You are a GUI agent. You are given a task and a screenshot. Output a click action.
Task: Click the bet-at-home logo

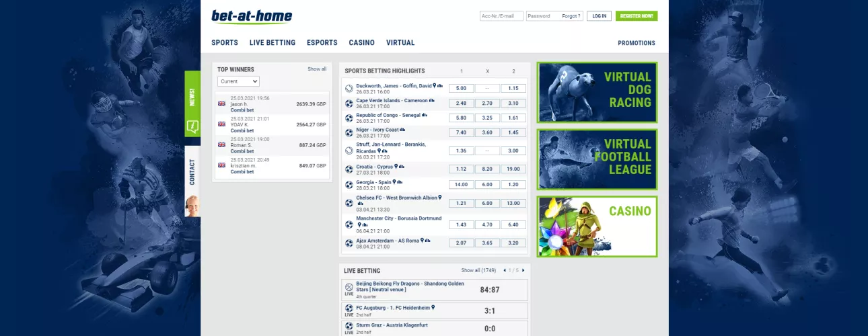tap(252, 16)
